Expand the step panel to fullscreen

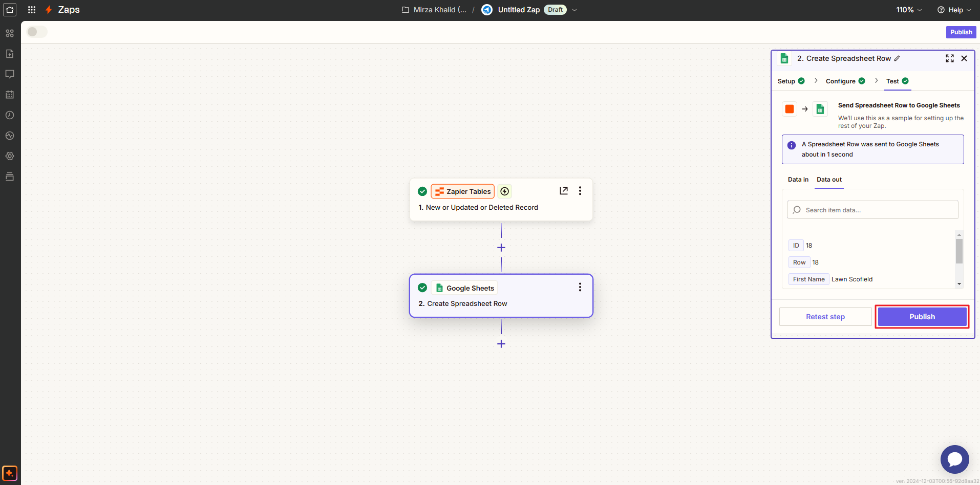950,58
